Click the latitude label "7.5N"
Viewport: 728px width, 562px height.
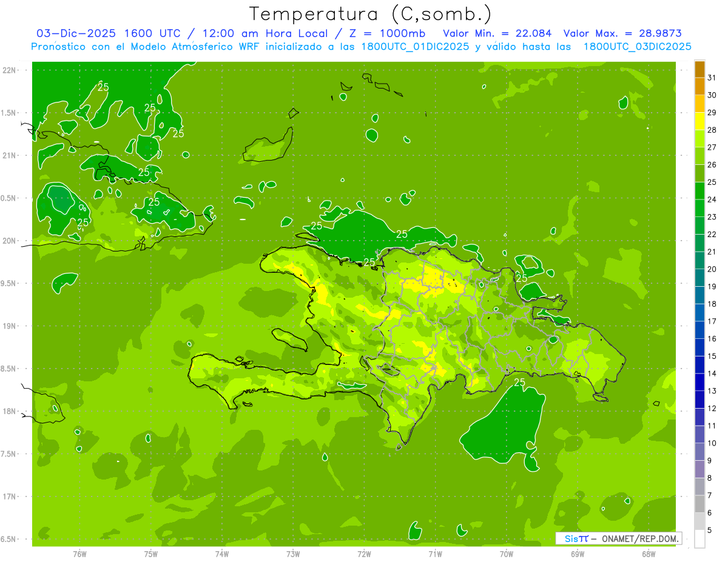click(9, 454)
